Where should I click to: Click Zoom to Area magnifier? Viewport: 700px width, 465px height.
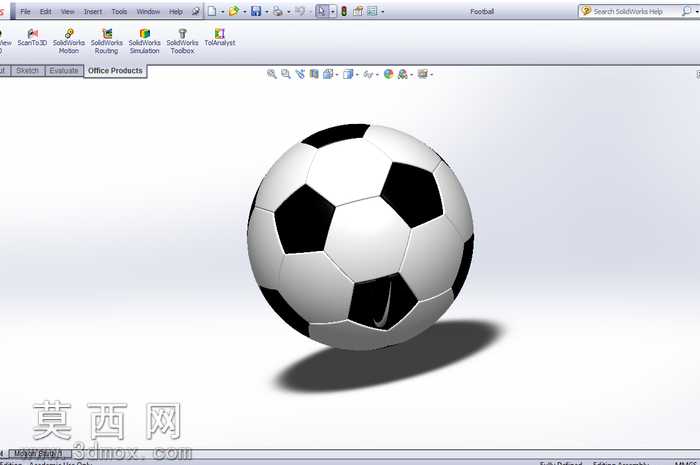pyautogui.click(x=286, y=74)
